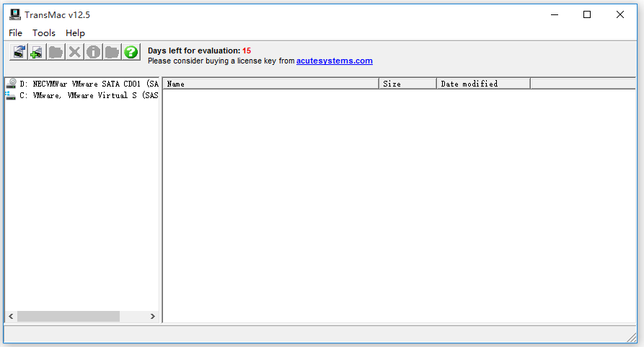Maximize the TransMac window
644x347 pixels.
click(x=587, y=14)
